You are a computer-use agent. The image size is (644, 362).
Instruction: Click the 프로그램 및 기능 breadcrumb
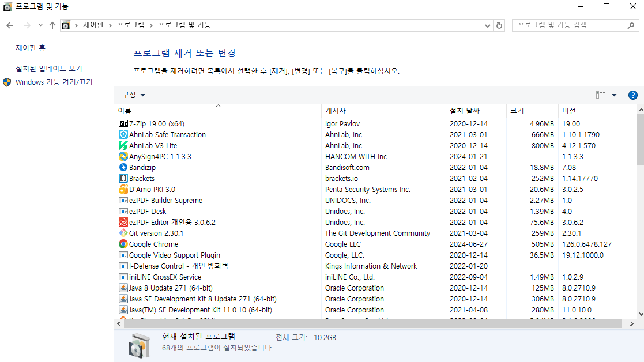point(184,25)
